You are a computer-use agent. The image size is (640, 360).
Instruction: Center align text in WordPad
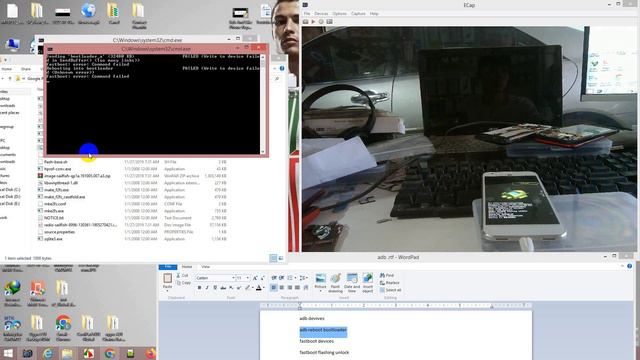click(x=282, y=288)
